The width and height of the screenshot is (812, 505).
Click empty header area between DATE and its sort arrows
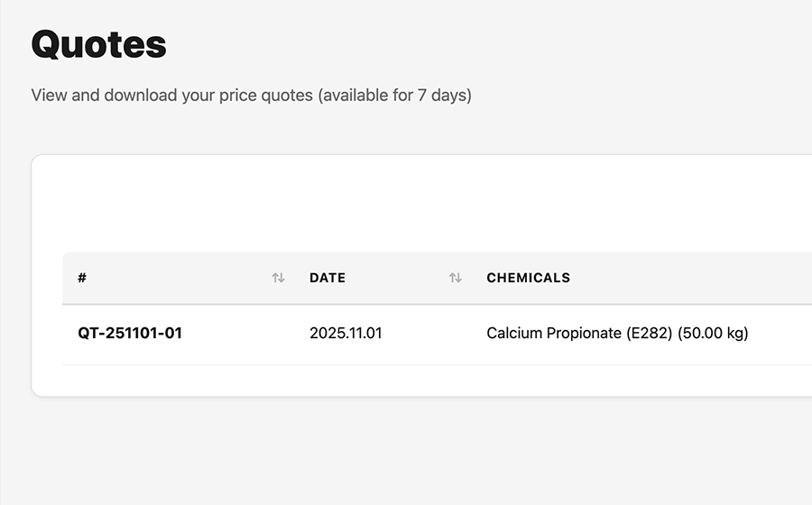click(397, 278)
